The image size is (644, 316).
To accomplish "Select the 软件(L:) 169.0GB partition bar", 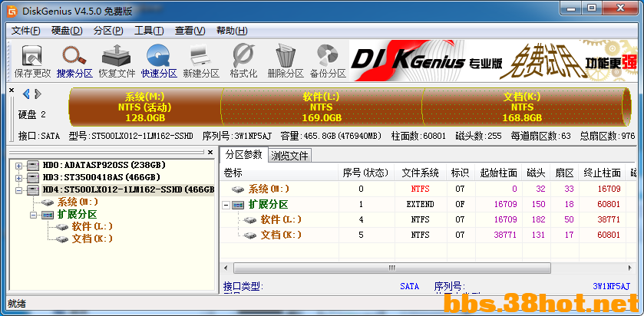I will tap(322, 107).
